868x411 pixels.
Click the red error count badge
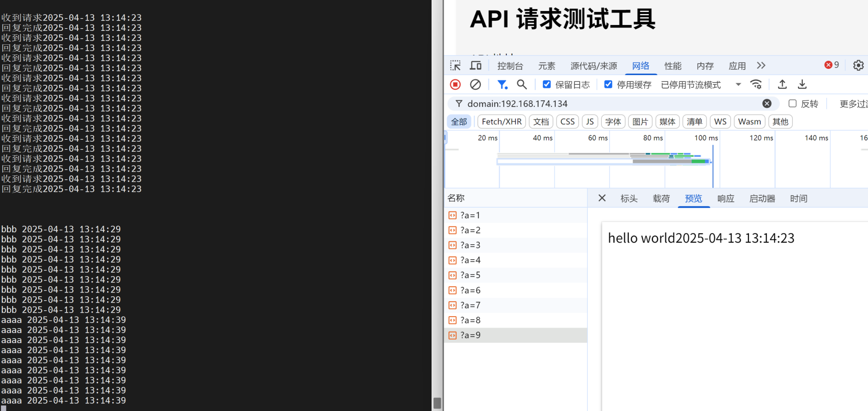tap(832, 65)
